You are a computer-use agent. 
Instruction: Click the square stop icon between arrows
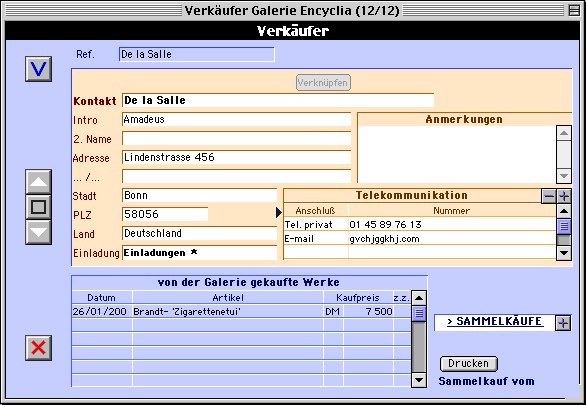tap(38, 207)
